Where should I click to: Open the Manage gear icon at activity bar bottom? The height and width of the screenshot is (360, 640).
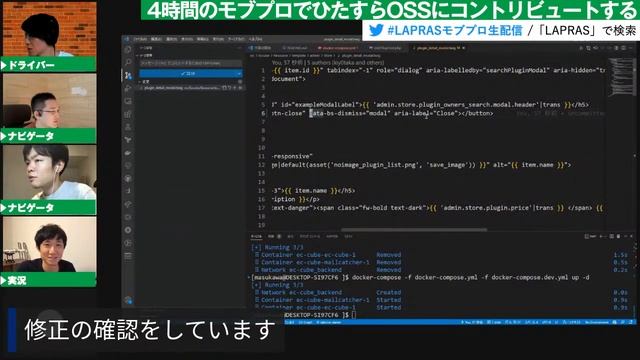click(x=128, y=301)
